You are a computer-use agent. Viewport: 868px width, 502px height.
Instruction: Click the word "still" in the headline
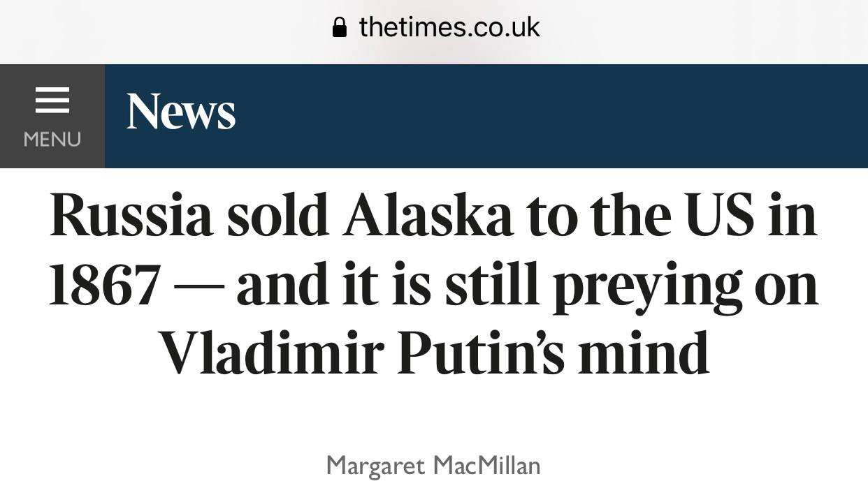tap(493, 286)
